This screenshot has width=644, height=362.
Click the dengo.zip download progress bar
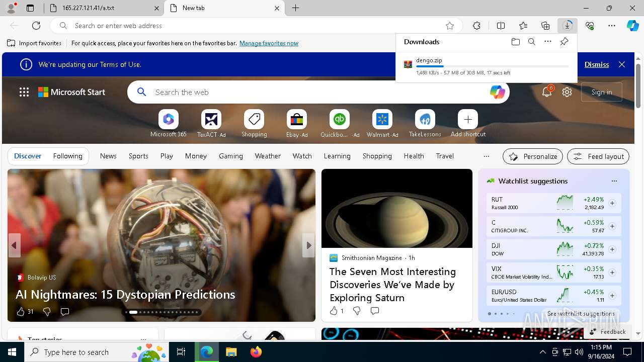(x=493, y=66)
